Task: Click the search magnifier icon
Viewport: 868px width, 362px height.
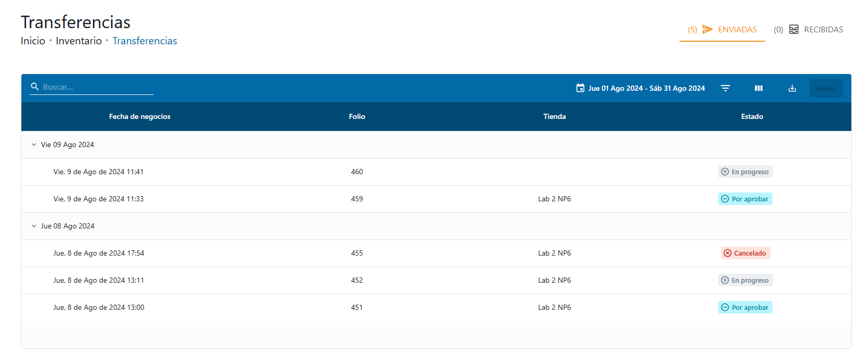Action: point(35,87)
